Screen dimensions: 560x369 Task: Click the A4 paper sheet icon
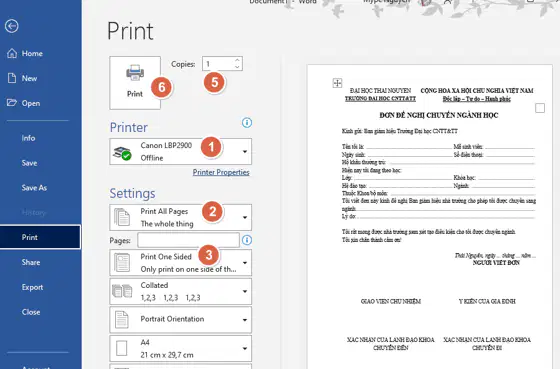122,348
